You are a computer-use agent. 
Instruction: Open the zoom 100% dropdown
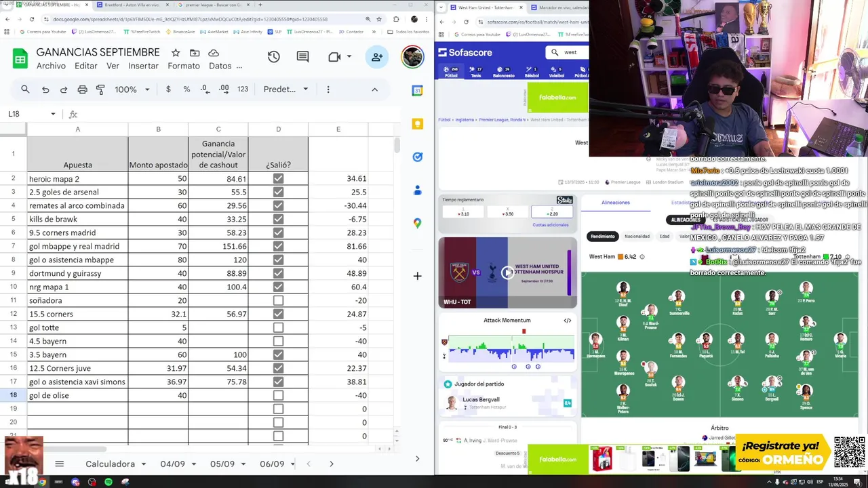[132, 89]
